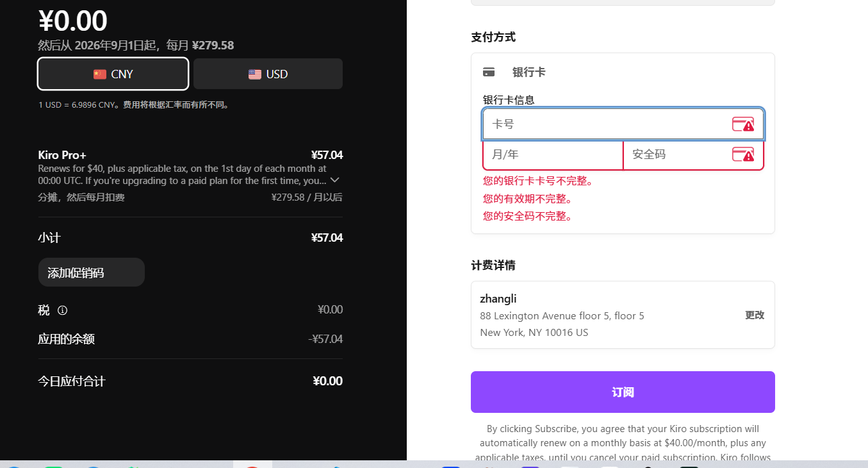
Task: Click the 银行卡信息 label
Action: pos(509,99)
